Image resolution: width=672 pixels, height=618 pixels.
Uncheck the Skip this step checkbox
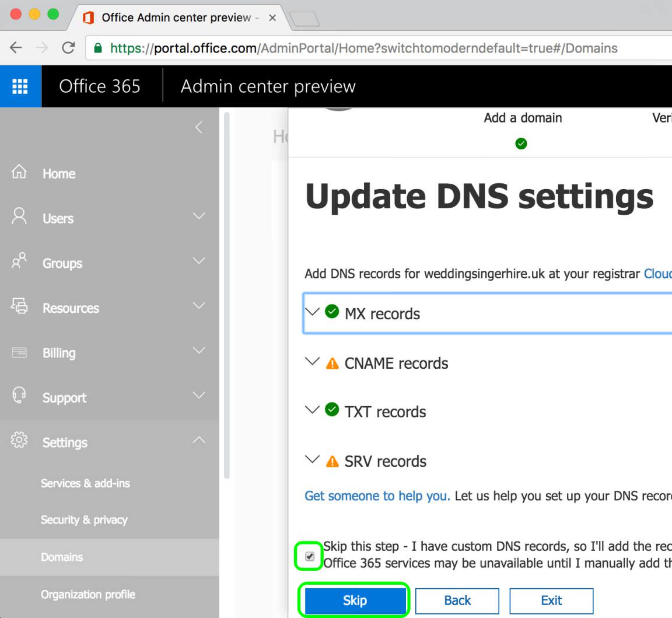click(309, 556)
